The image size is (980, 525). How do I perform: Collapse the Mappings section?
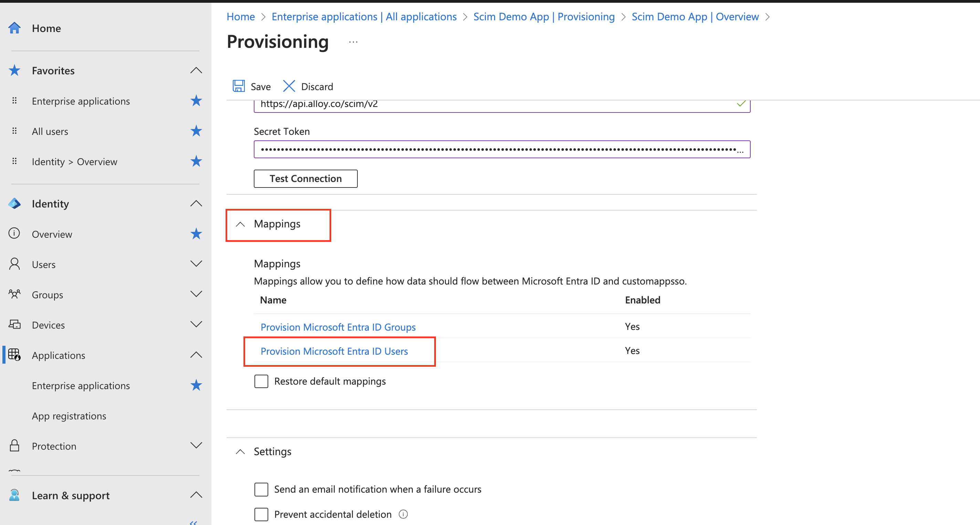point(240,224)
